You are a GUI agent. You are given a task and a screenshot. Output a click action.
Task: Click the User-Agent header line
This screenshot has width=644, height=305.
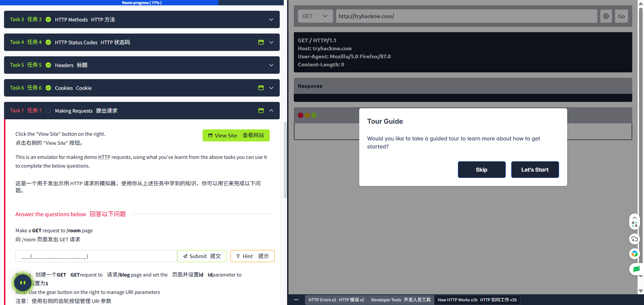(344, 57)
